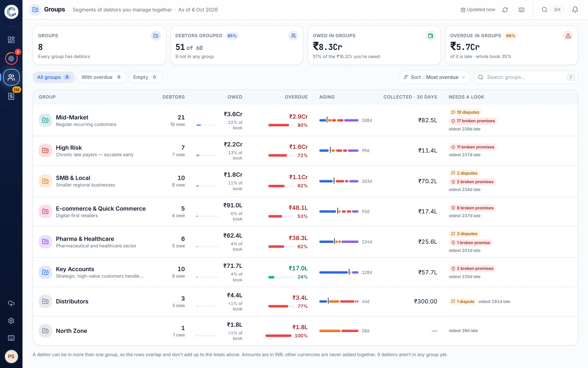Click the cloud upload icon in sidebar
The image size is (588, 368).
[x=11, y=304]
